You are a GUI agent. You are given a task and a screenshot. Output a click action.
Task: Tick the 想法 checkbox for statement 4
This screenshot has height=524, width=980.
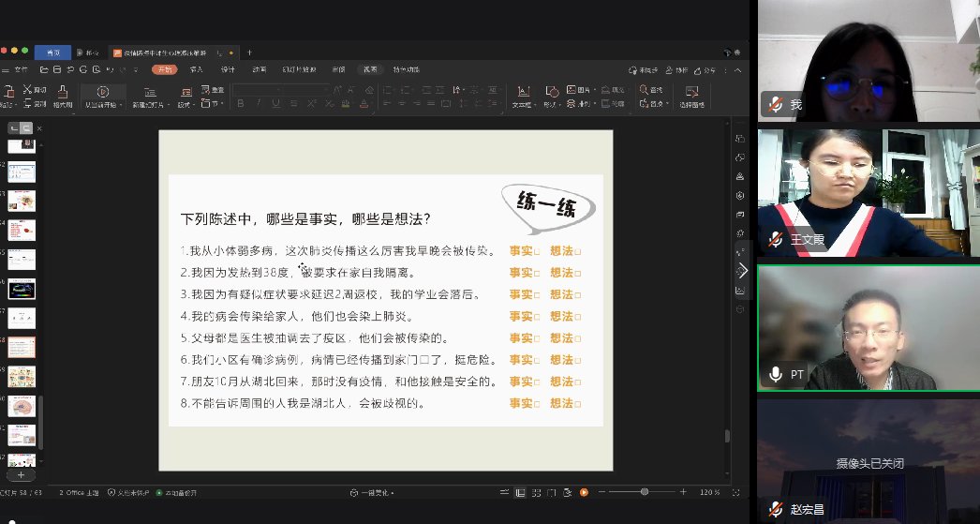[x=578, y=317]
